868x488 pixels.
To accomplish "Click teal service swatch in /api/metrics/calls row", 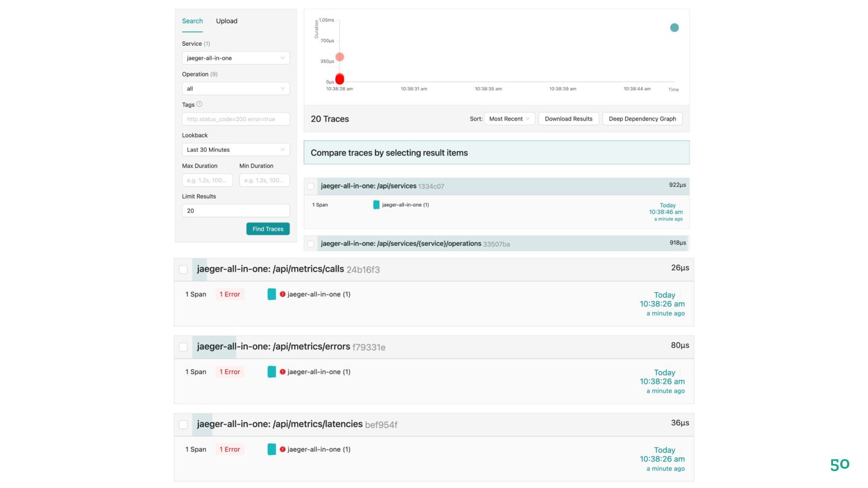I will click(272, 294).
